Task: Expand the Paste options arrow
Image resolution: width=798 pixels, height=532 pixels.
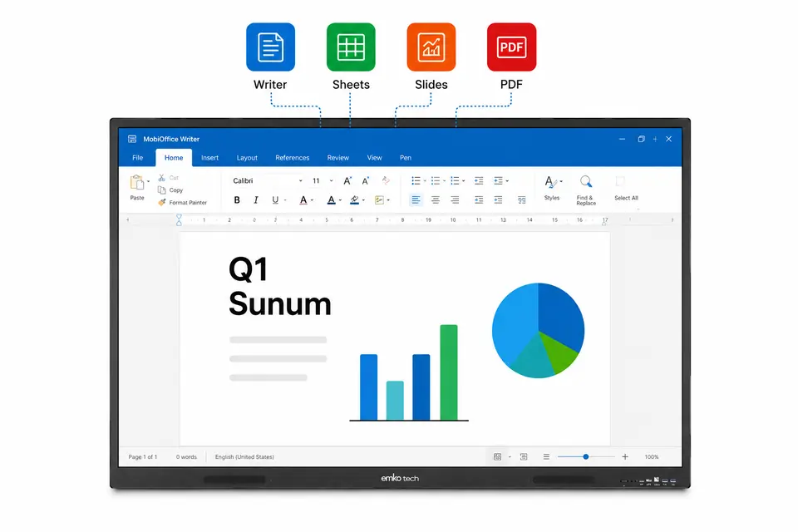Action: click(148, 181)
